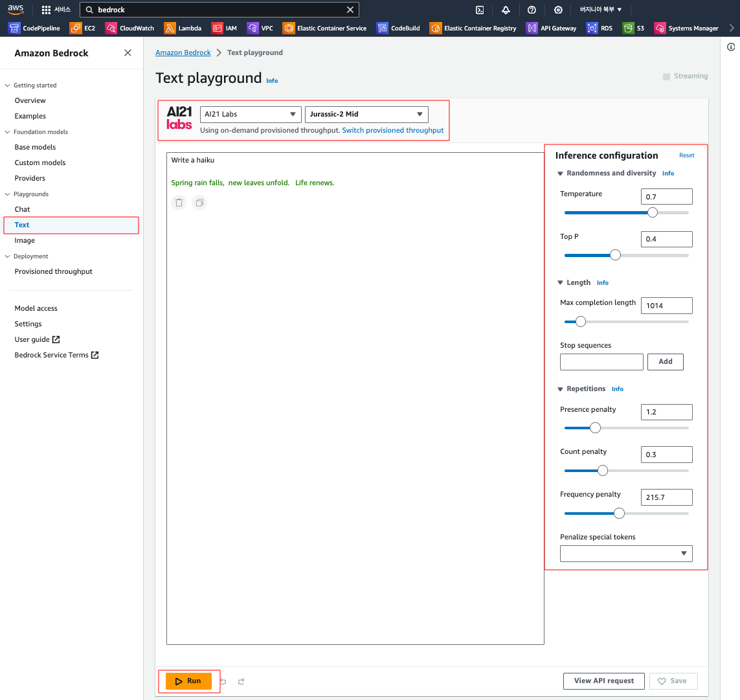
Task: Open Provisioned throughput page
Action: (53, 271)
